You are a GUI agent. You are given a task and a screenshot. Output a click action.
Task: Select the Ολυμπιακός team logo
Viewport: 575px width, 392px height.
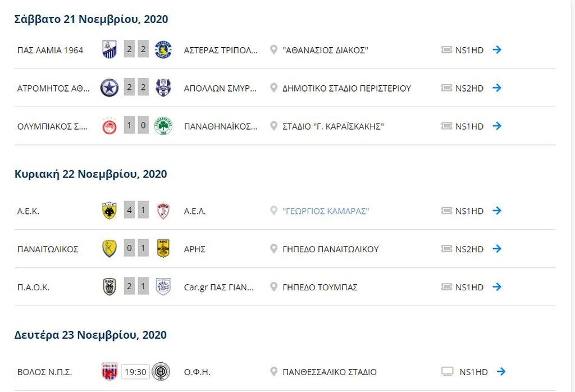click(x=110, y=125)
